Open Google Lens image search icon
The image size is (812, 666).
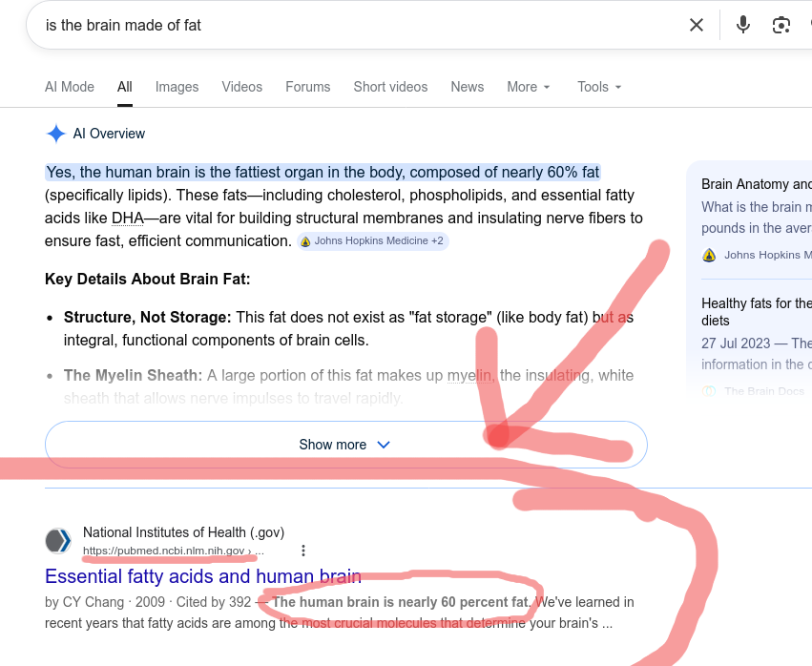[781, 25]
